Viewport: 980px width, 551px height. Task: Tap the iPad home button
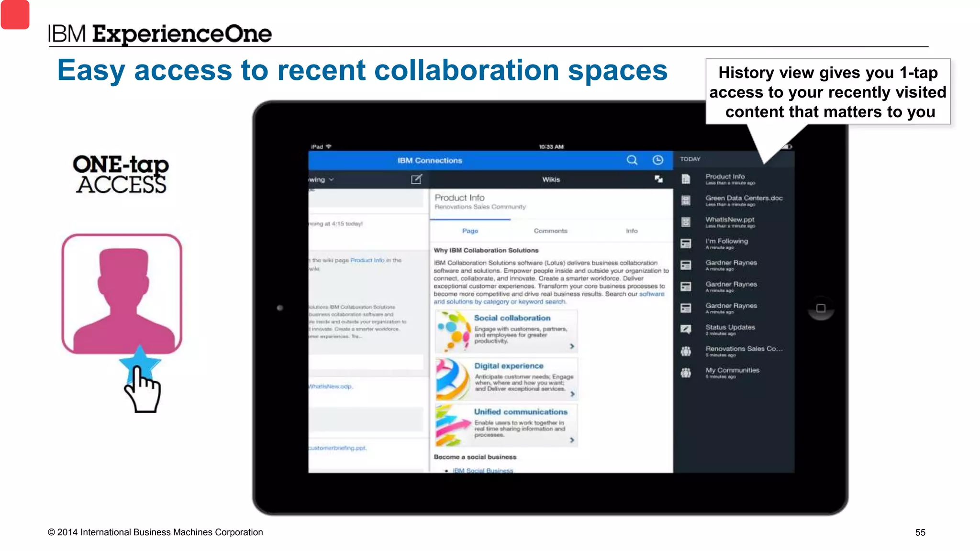click(821, 308)
